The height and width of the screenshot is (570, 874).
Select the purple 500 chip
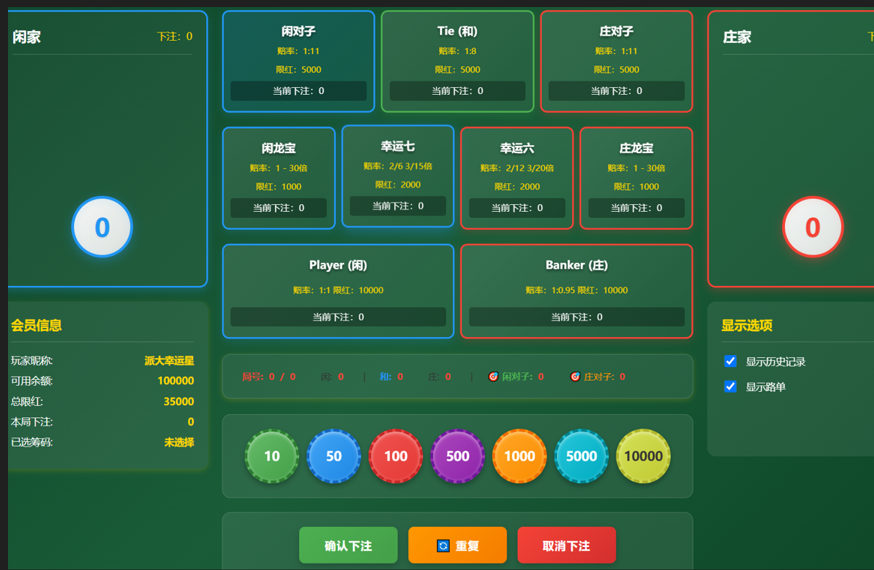(x=458, y=456)
